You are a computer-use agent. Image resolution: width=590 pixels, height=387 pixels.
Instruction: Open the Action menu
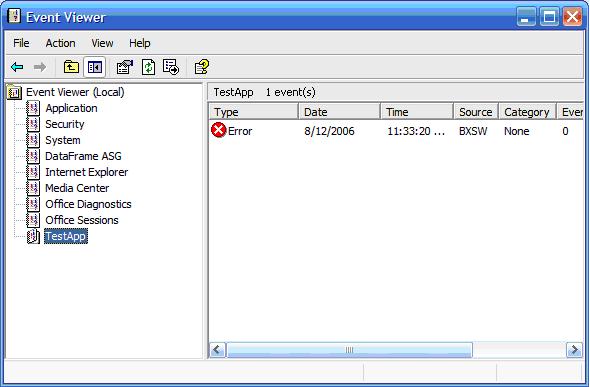[60, 43]
